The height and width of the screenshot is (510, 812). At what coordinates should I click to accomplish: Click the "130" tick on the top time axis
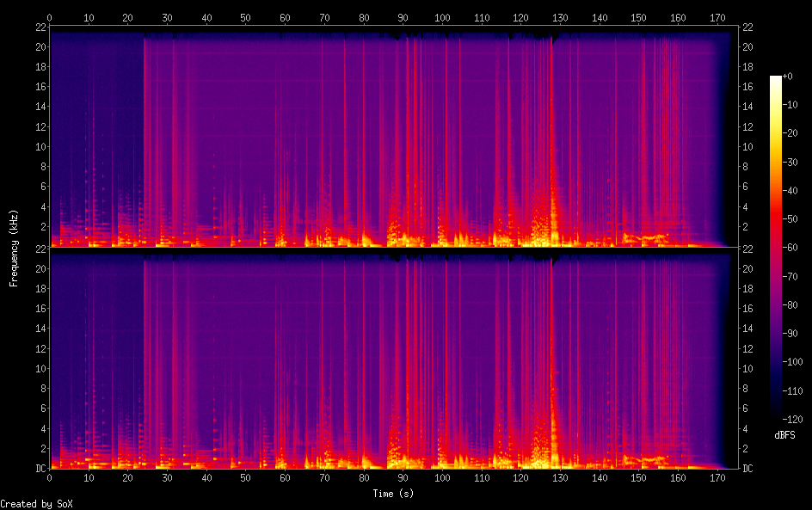click(560, 17)
